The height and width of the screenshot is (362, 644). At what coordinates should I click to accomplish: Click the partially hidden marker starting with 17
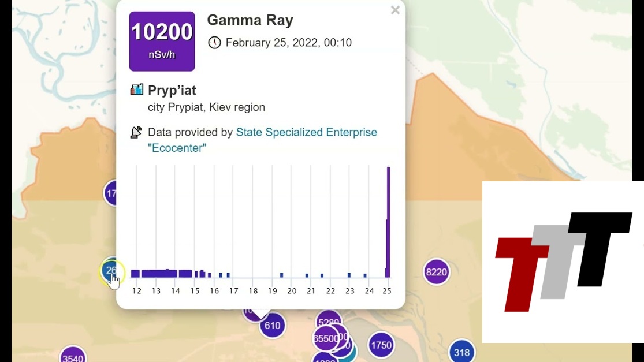click(x=110, y=193)
